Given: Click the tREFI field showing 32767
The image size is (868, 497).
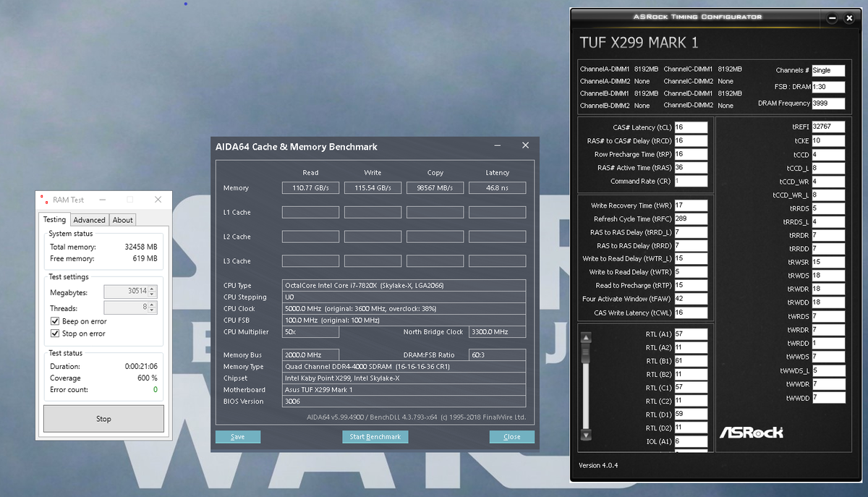Looking at the screenshot, I should click(x=828, y=127).
